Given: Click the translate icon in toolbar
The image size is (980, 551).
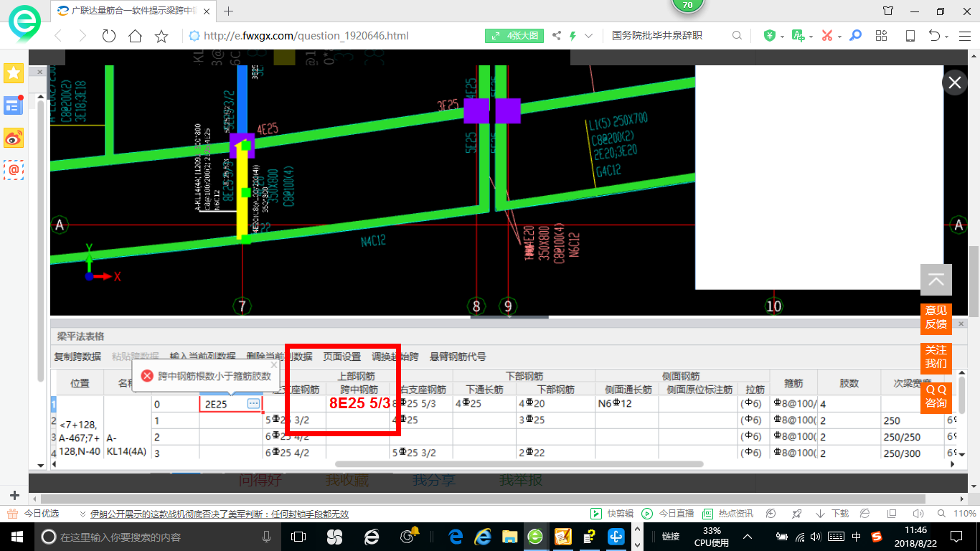Looking at the screenshot, I should tap(798, 35).
